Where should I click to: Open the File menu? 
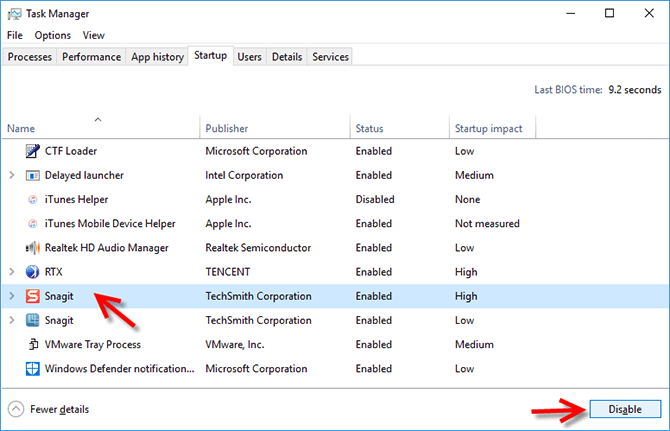(x=15, y=35)
